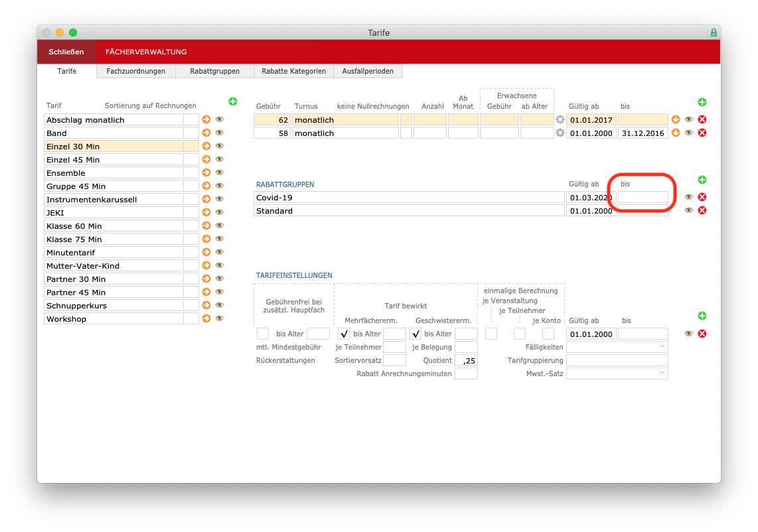This screenshot has height=532, width=758.
Task: Select the Partner 30 Min tariff
Action: [x=114, y=279]
